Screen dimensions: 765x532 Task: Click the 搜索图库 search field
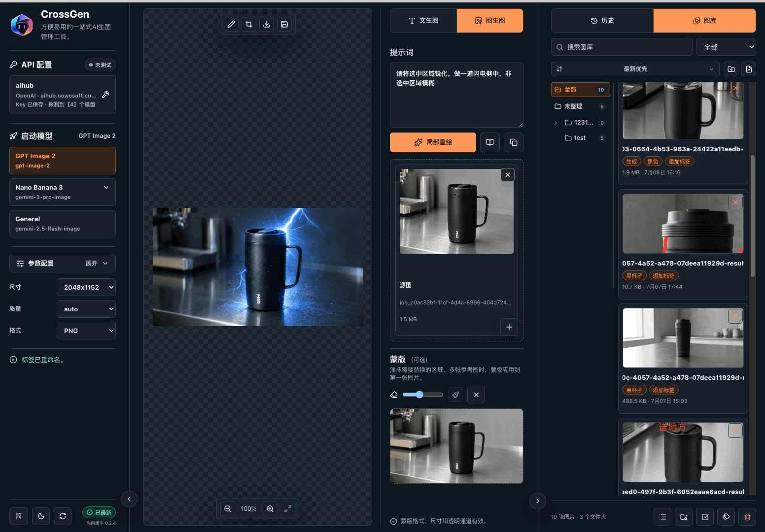click(x=622, y=47)
